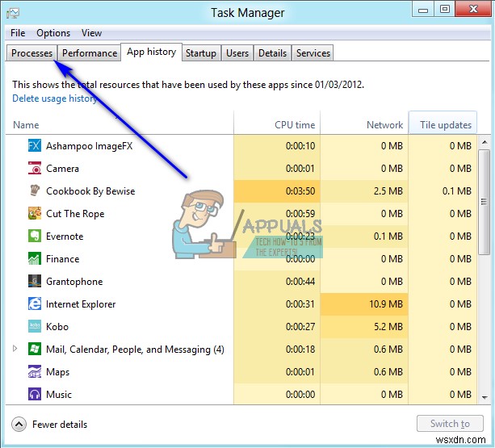495x448 pixels.
Task: Click the Music headphones icon
Action: [x=35, y=395]
